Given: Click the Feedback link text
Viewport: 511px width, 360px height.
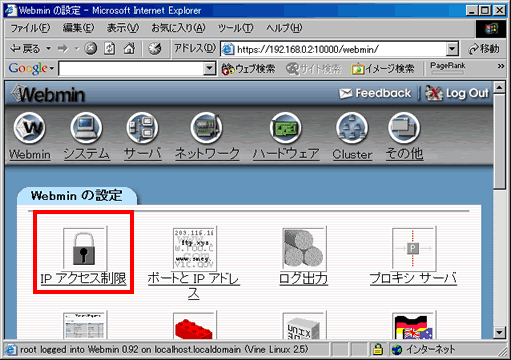Looking at the screenshot, I should [383, 93].
